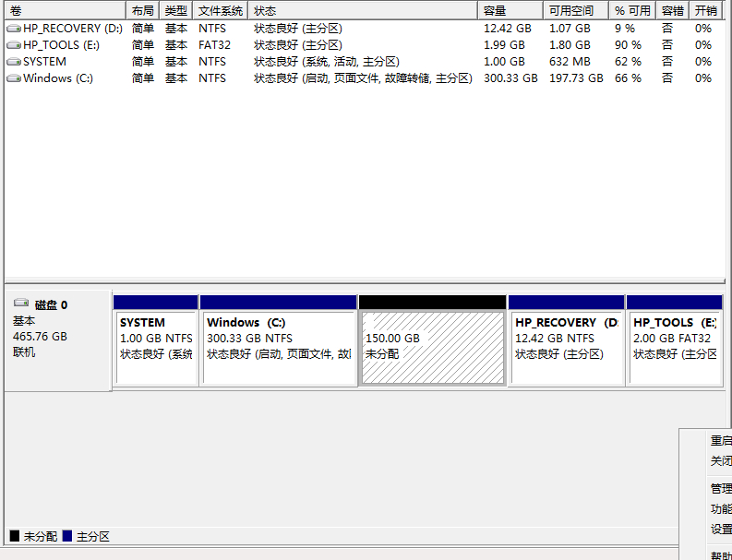Screen dimensions: 732x560
Task: Select the HP_RECOVERY (D:) drive icon in volume list
Action: tap(14, 29)
